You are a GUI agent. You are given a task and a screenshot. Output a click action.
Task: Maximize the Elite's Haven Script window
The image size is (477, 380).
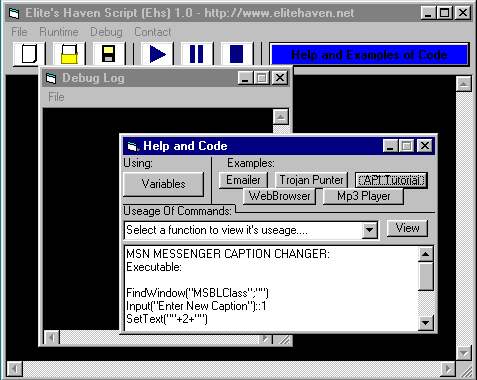point(444,13)
